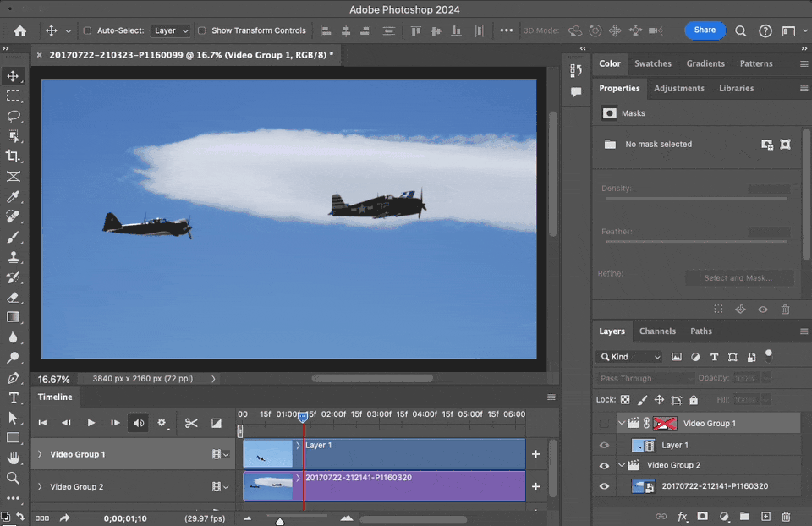Screen dimensions: 812x526
Task: Open the Adjustments tab
Action: point(678,88)
